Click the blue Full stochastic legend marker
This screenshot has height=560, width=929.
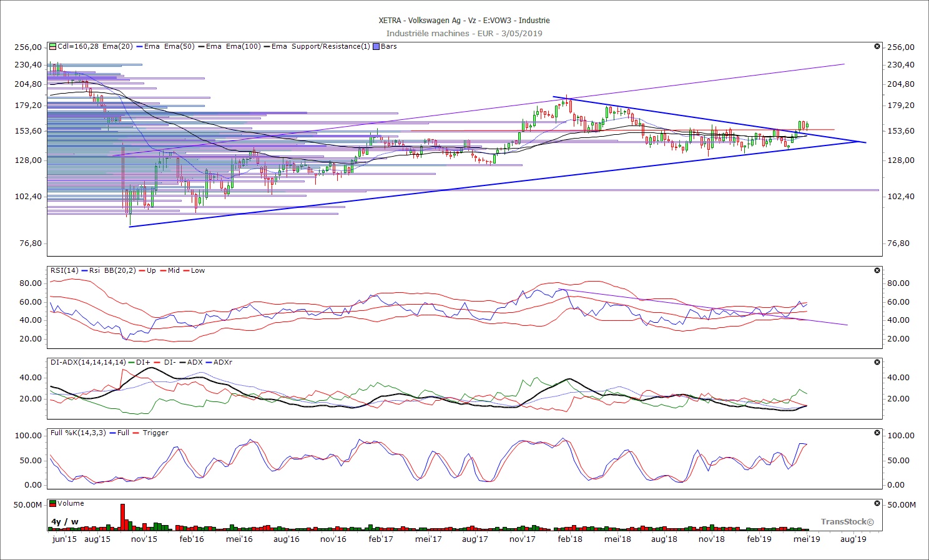click(113, 433)
